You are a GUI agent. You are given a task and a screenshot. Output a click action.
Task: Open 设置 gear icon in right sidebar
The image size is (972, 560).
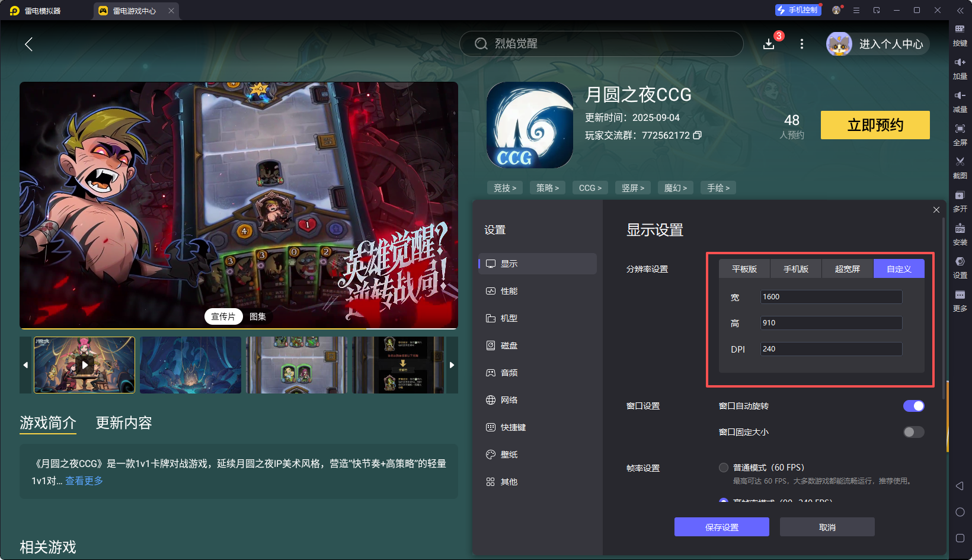click(x=960, y=268)
